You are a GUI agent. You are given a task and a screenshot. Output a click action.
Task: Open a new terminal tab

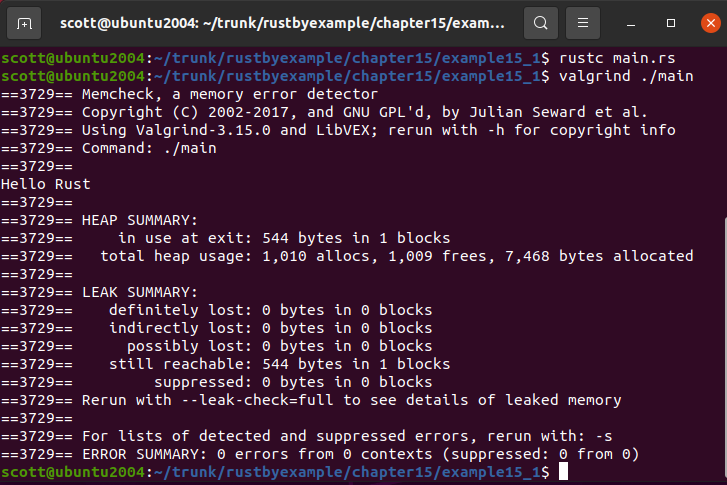click(x=24, y=23)
